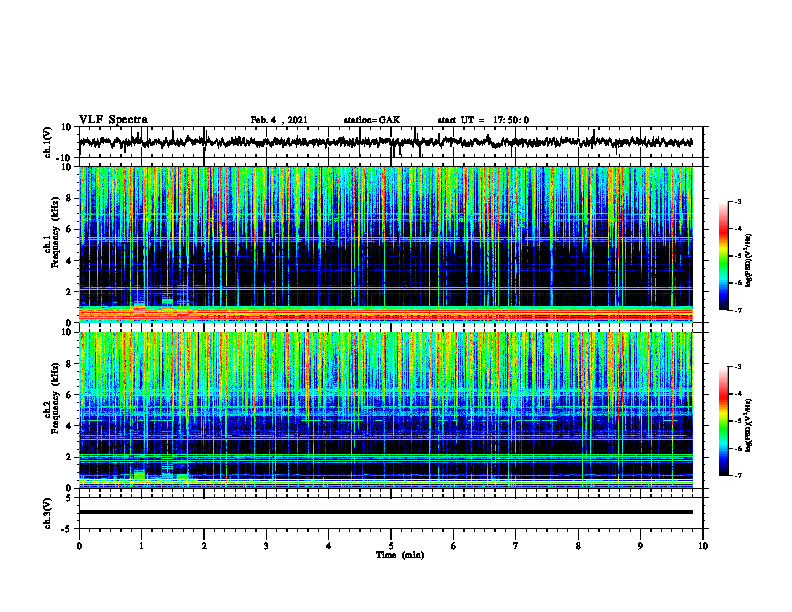The image size is (792, 612).
Task: Click the flat ch.3 voltage trace line
Action: point(386,512)
